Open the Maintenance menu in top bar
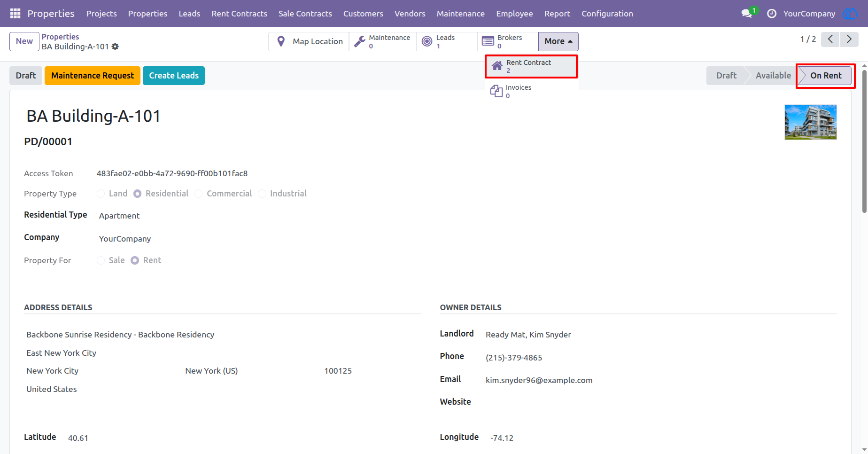868x454 pixels. coord(461,14)
